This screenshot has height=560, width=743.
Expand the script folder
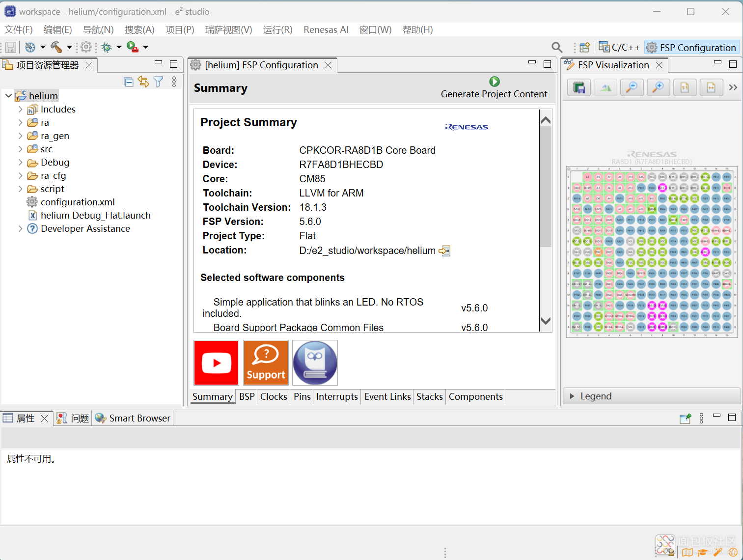[20, 189]
